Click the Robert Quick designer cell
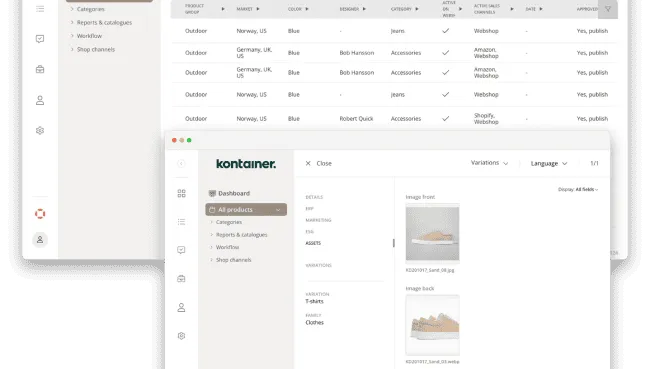Viewport: 650px width, 369px height. click(357, 119)
